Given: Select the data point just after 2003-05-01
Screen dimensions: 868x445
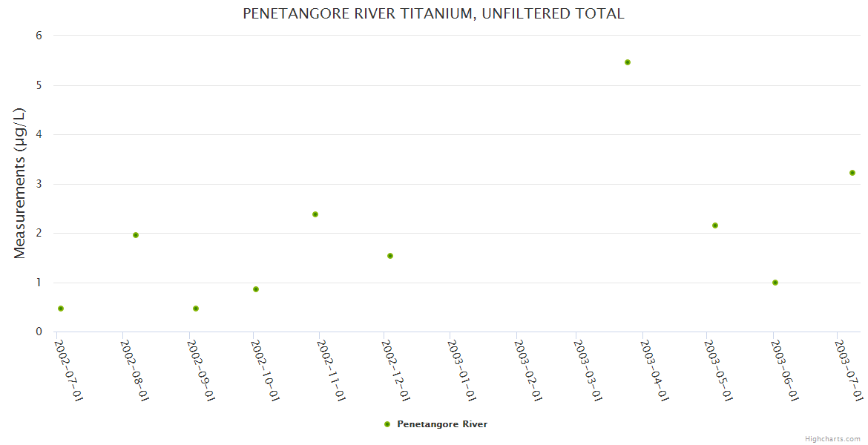Looking at the screenshot, I should (x=715, y=225).
